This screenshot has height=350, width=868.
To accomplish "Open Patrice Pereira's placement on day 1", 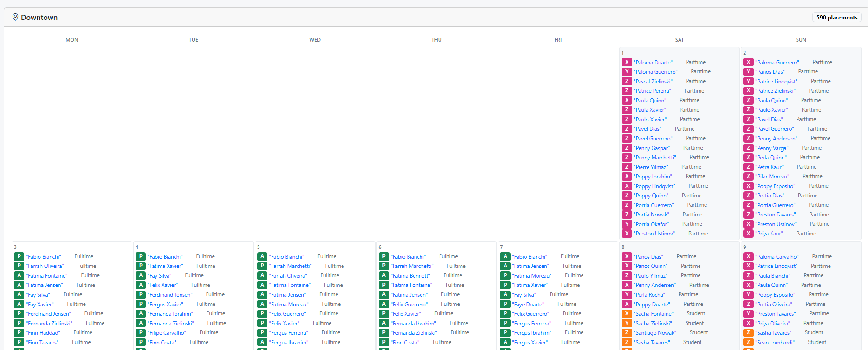I will coord(652,91).
